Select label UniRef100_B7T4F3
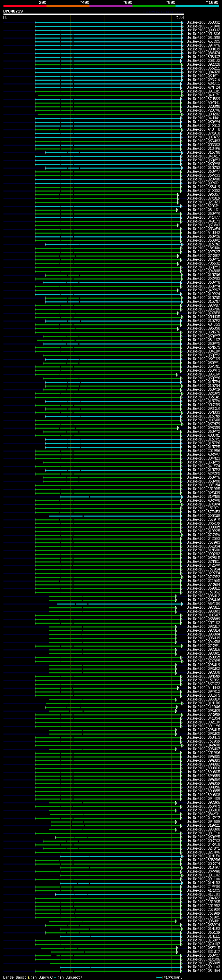 [x=203, y=512]
